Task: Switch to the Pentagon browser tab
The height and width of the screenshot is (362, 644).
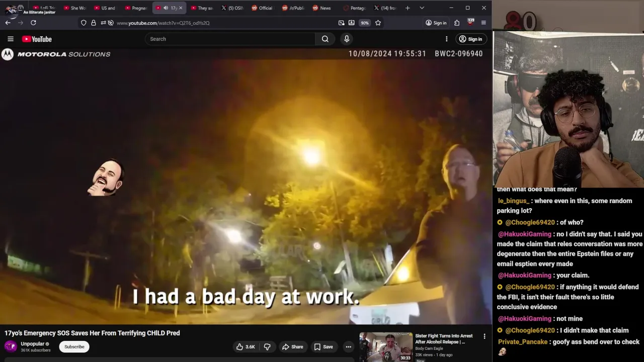Action: [355, 8]
